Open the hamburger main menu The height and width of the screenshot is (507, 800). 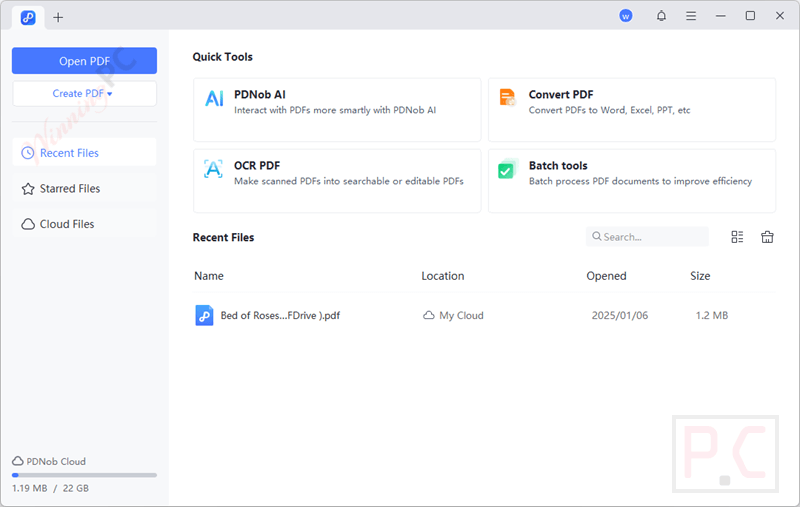pyautogui.click(x=691, y=16)
